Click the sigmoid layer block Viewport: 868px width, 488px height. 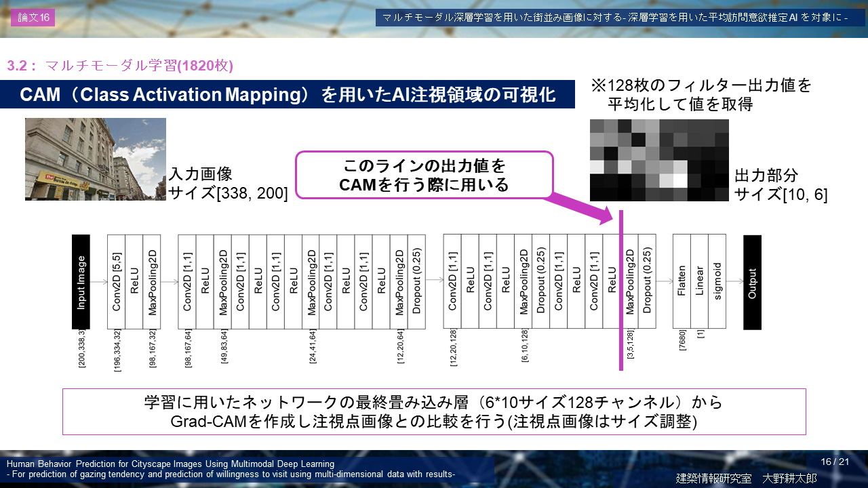pos(717,282)
